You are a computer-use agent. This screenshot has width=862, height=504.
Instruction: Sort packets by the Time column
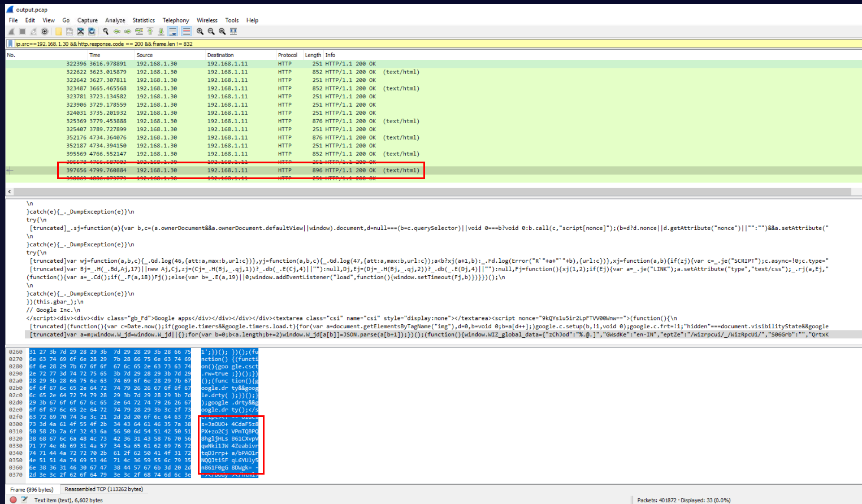click(111, 55)
